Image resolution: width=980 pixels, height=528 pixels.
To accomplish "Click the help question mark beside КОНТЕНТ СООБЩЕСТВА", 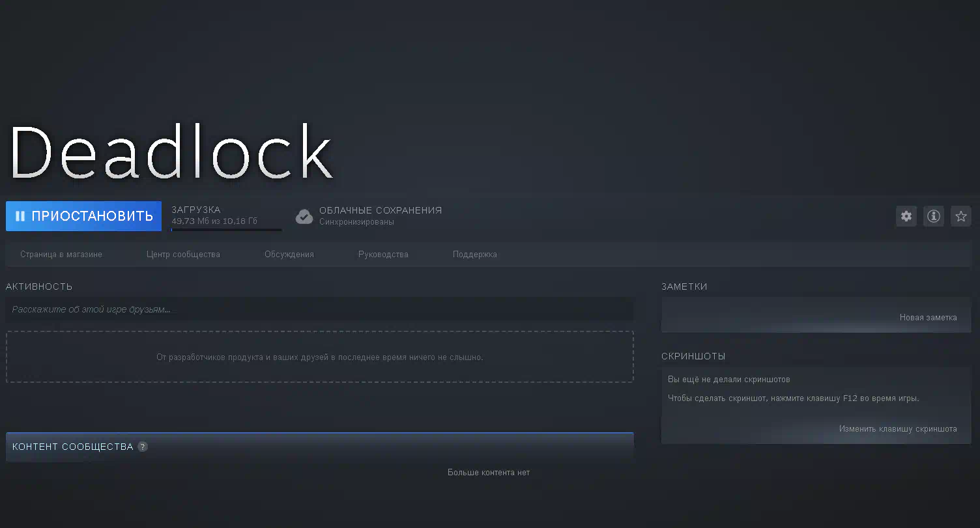I will (x=143, y=447).
